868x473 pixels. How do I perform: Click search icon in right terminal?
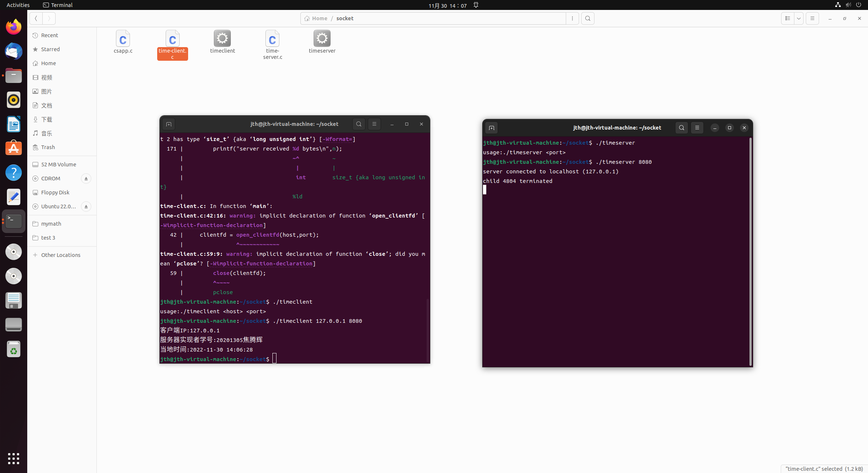click(x=681, y=128)
